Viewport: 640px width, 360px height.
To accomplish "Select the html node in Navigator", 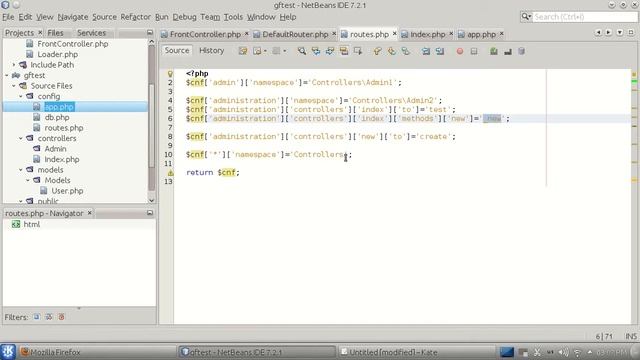I will pos(31,224).
